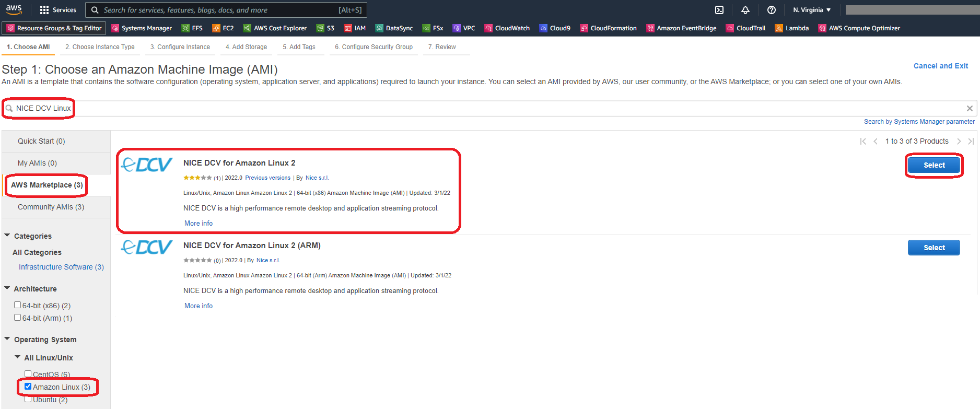Open Previous versions link
Viewport: 980px width, 409px height.
pyautogui.click(x=267, y=178)
